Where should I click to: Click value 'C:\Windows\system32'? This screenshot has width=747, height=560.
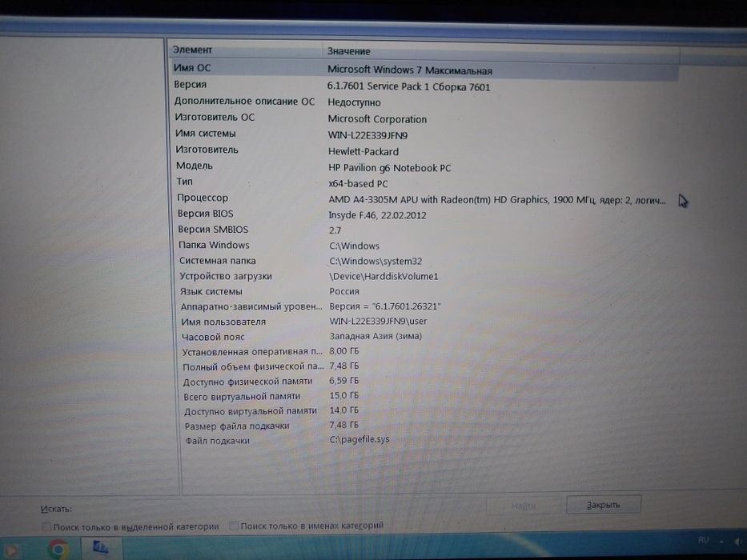(x=376, y=261)
